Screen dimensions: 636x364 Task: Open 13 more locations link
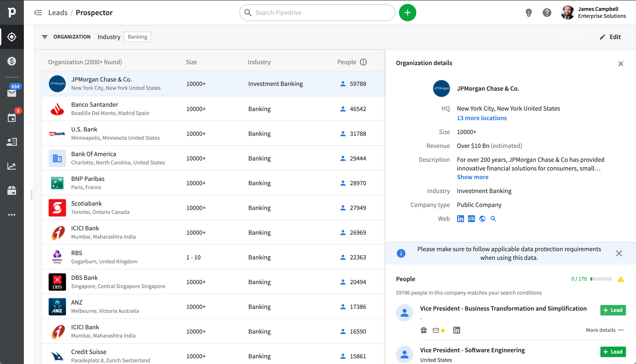481,118
